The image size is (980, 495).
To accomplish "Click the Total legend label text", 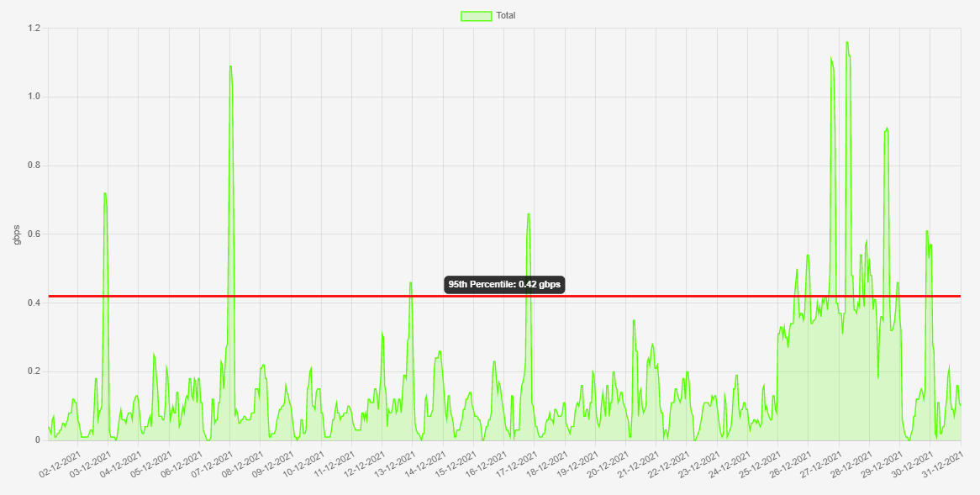I will [506, 15].
